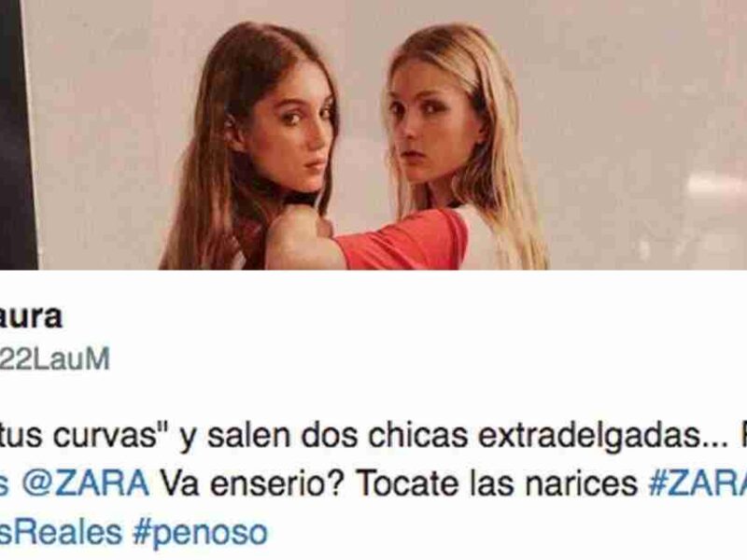Click the display name ending in 'aura'
Viewport: 747px width, 560px height.
(31, 316)
